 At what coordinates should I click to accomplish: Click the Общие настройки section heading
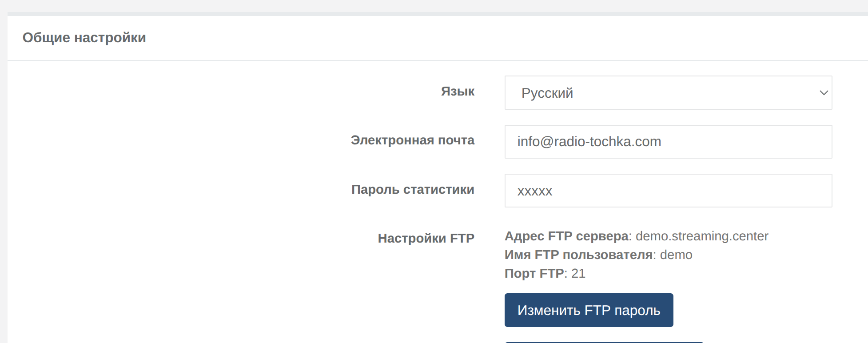[x=84, y=38]
